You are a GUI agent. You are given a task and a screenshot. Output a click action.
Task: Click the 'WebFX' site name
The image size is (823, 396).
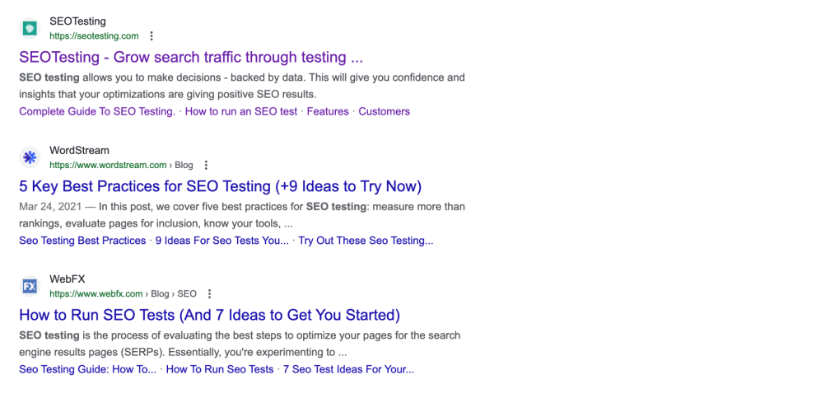click(x=67, y=279)
